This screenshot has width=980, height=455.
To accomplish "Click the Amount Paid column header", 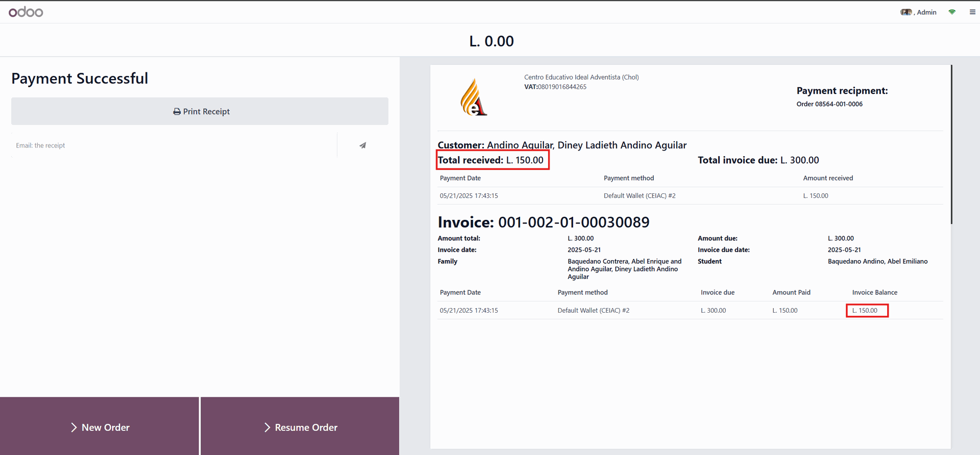I will 791,292.
